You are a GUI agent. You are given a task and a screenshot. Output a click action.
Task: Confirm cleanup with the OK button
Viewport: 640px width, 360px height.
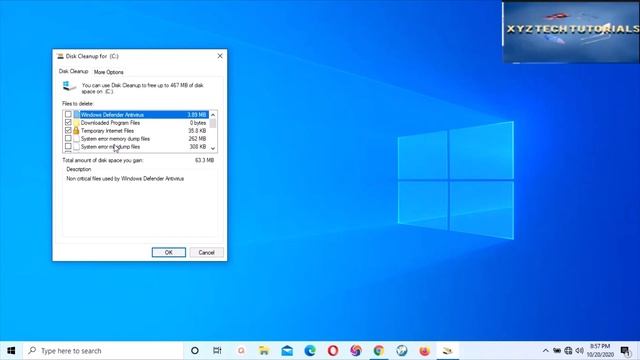pos(169,252)
